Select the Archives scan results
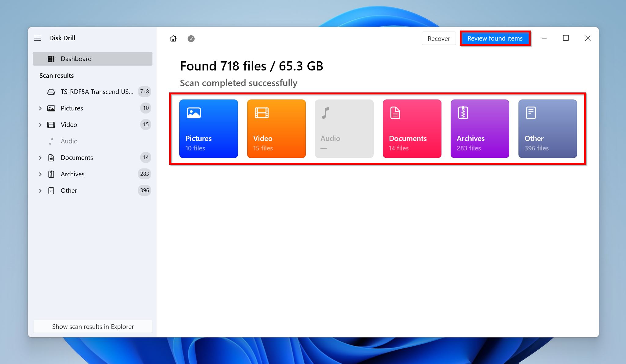The width and height of the screenshot is (626, 364). point(480,128)
